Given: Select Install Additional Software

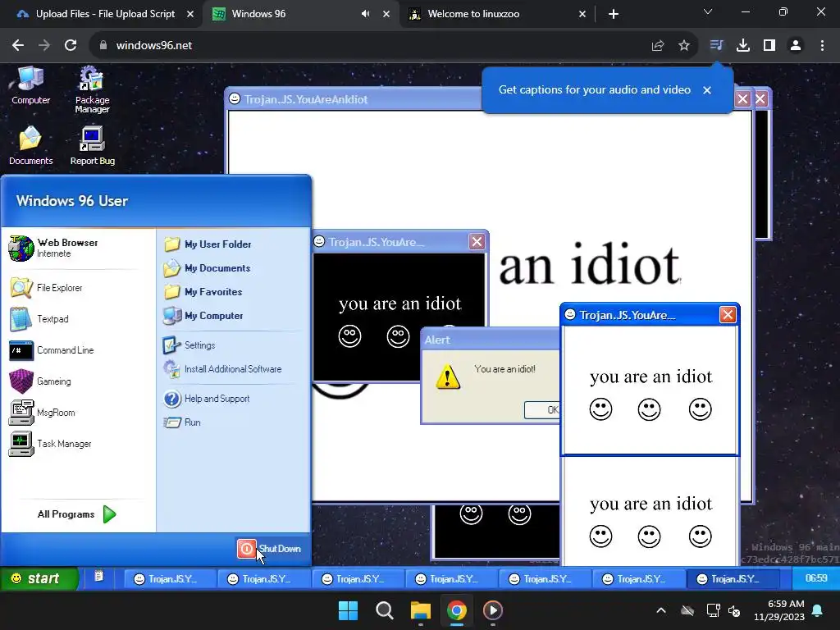Looking at the screenshot, I should (222, 369).
